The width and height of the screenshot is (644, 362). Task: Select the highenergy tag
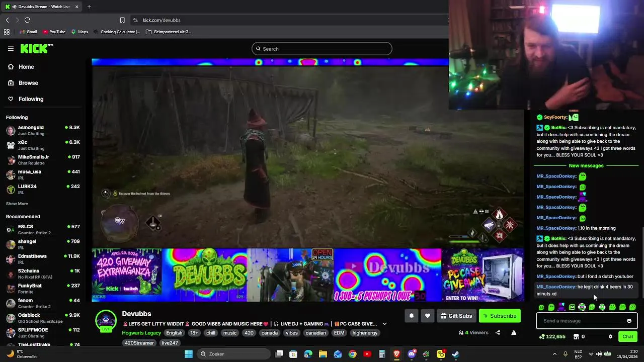coord(365,333)
